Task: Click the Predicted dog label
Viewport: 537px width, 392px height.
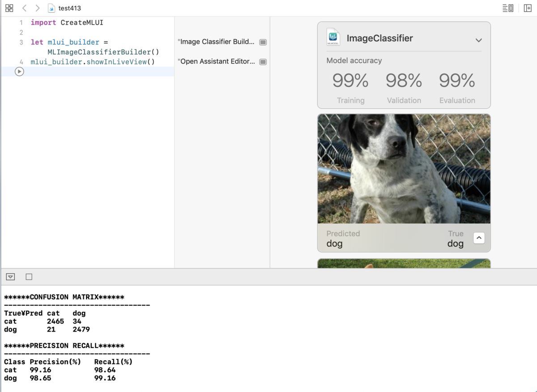Action: coord(334,244)
